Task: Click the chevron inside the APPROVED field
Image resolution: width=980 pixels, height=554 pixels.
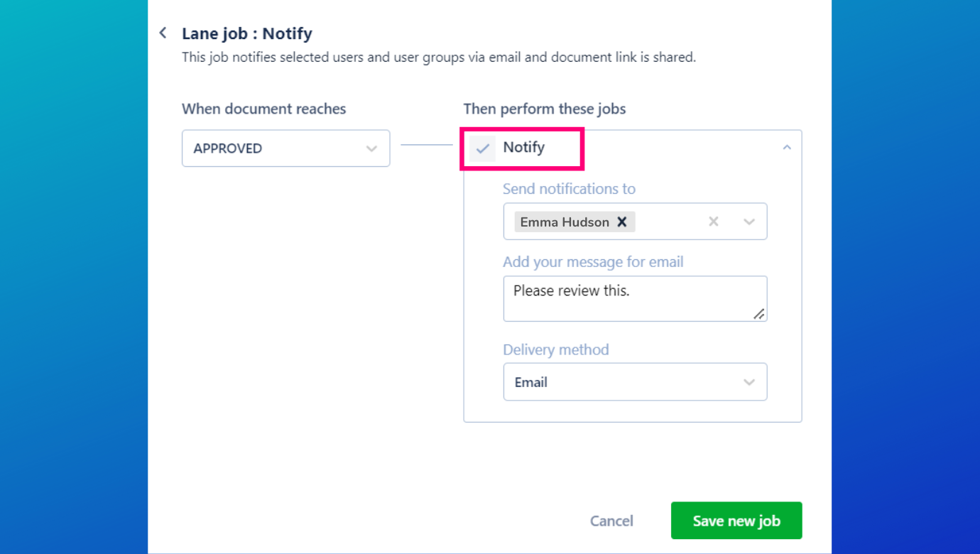Action: point(371,148)
